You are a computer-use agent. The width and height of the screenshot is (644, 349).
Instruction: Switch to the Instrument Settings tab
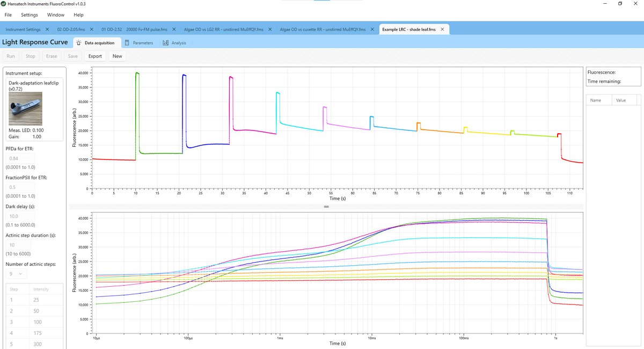point(25,29)
